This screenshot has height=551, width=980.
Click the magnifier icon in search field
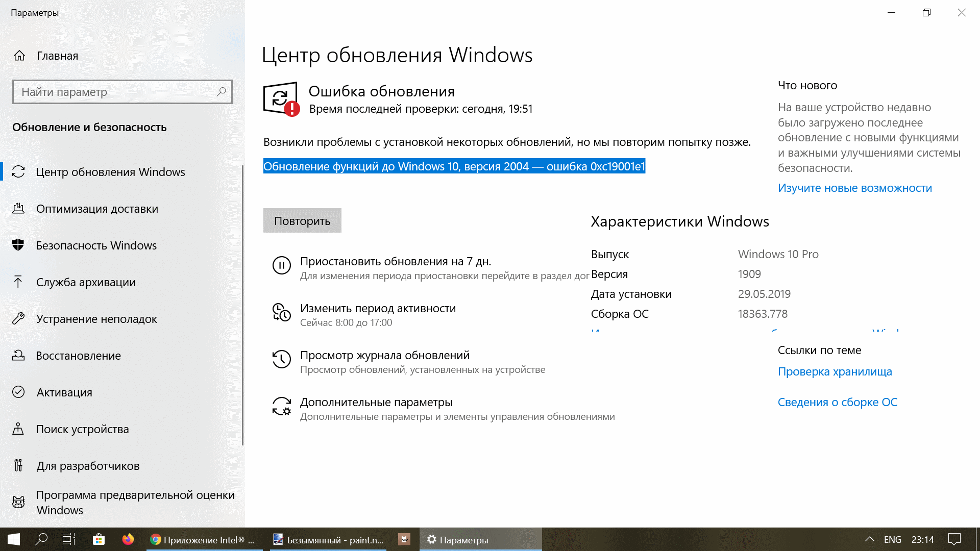221,92
